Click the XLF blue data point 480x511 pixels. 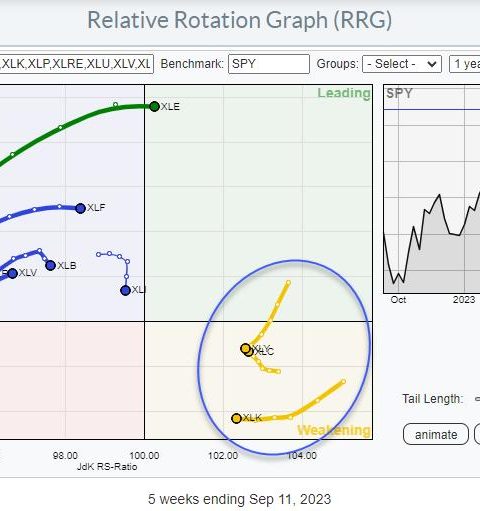click(x=80, y=208)
